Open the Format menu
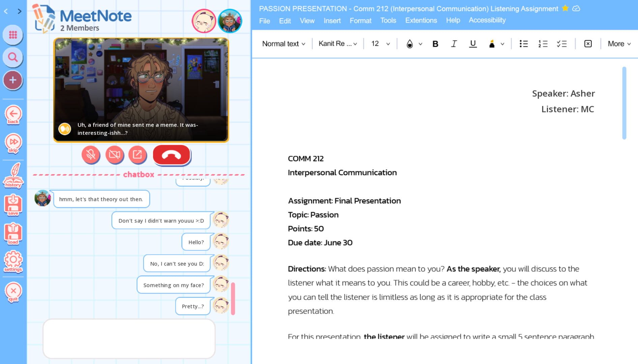This screenshot has height=364, width=638. (360, 20)
